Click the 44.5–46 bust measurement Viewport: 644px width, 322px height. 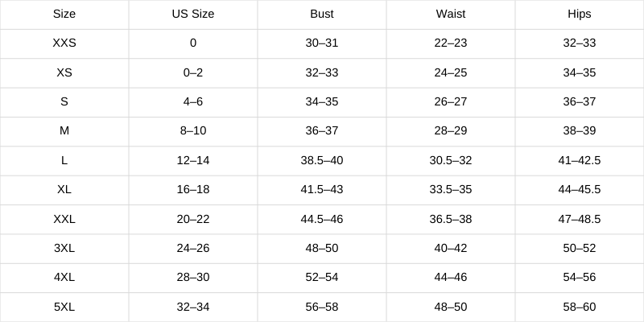pos(322,219)
